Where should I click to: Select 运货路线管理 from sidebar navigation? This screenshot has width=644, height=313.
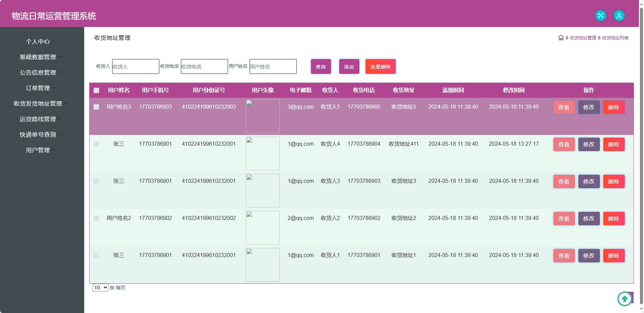click(x=38, y=119)
